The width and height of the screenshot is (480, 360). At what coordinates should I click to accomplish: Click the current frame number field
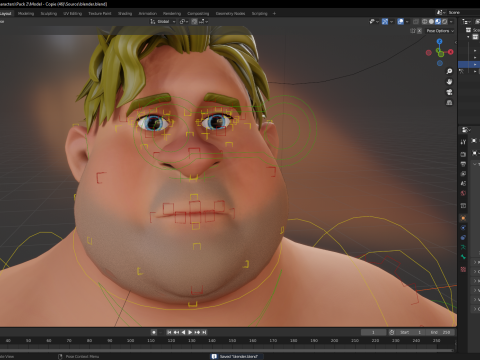[374, 332]
